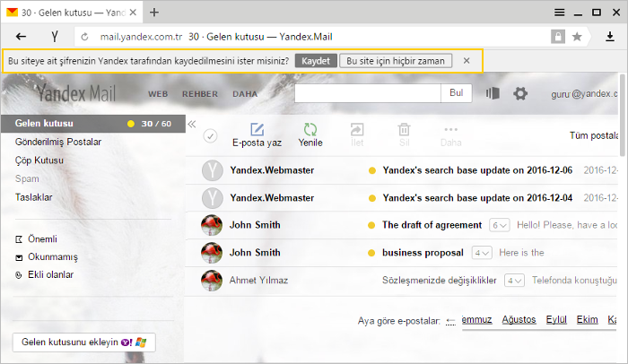Open Gönderilmiş Postalar folder
Viewport: 628px width, 364px height.
(x=58, y=142)
